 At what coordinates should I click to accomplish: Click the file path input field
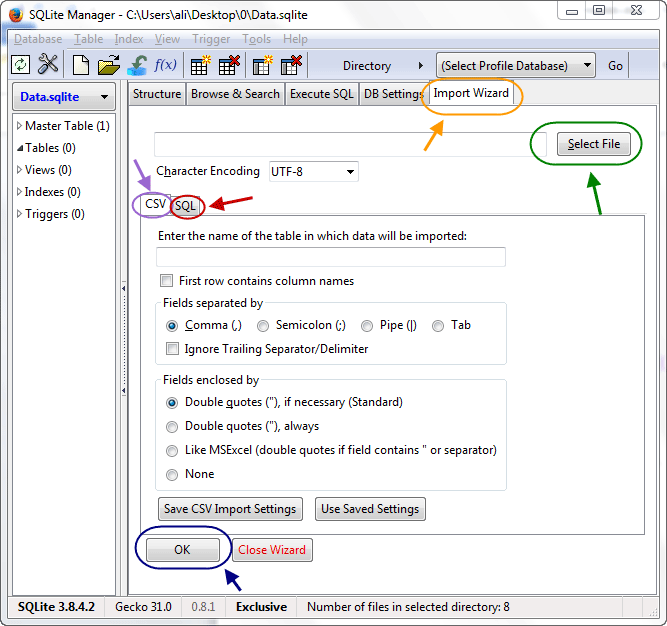350,144
